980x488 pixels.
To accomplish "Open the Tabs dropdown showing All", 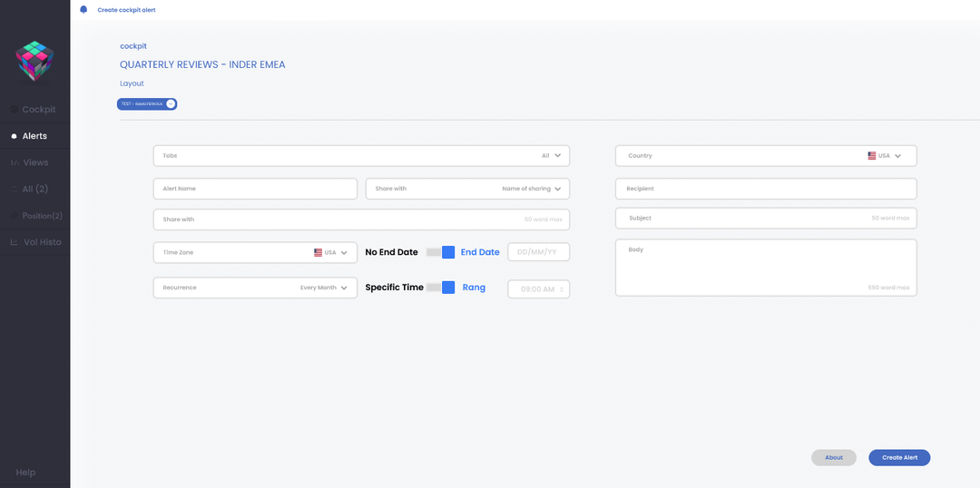I will tap(361, 156).
